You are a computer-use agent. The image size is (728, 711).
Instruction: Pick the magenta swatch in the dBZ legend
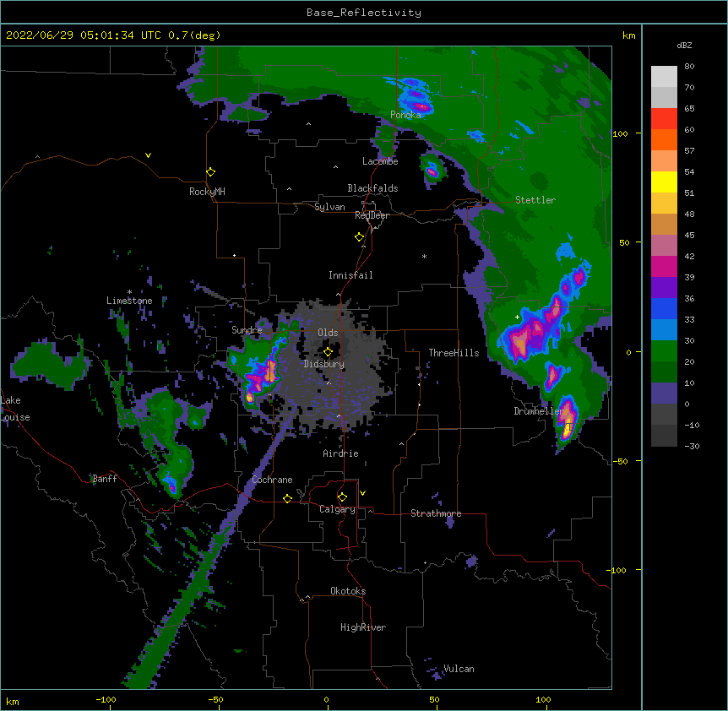click(664, 266)
